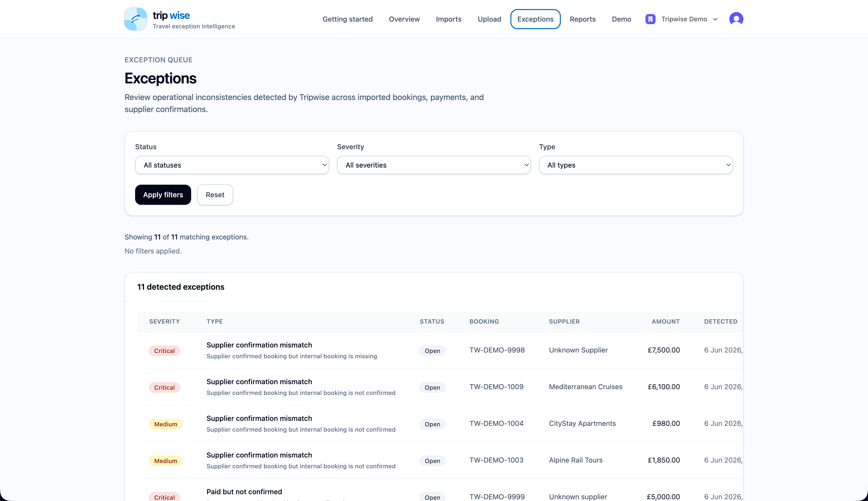Screen dimensions: 868x501
Task: Click the Booking column header
Action: pyautogui.click(x=484, y=321)
